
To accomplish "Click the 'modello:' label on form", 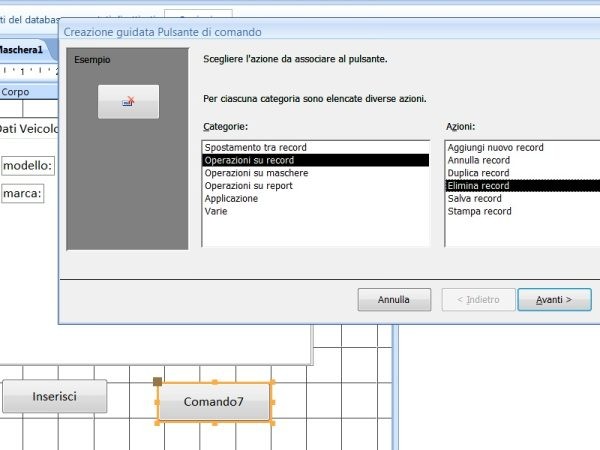I will click(28, 165).
